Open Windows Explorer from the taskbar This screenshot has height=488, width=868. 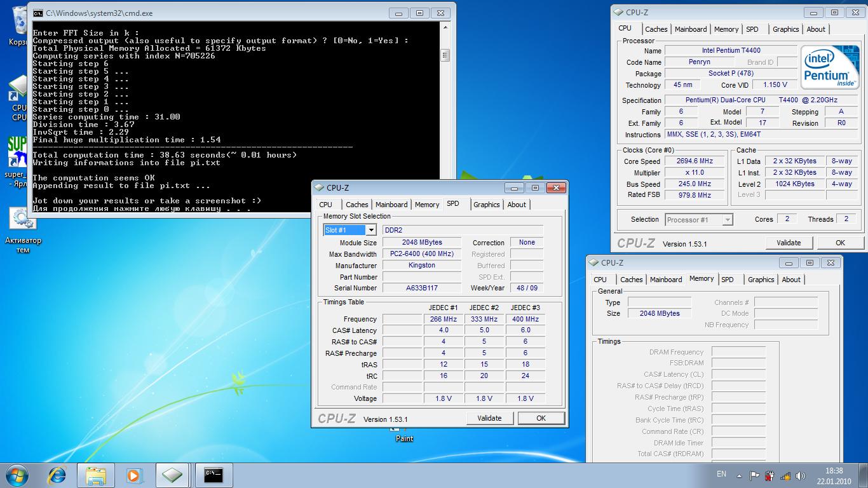pos(96,475)
